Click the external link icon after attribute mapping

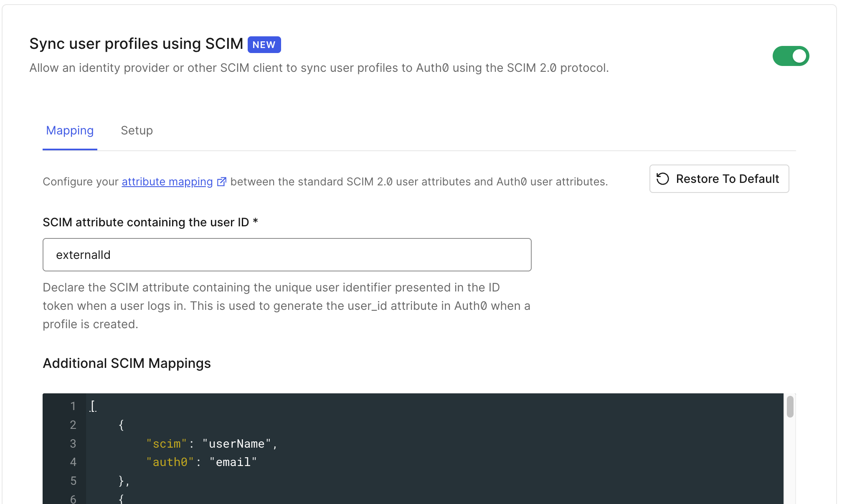pos(222,182)
